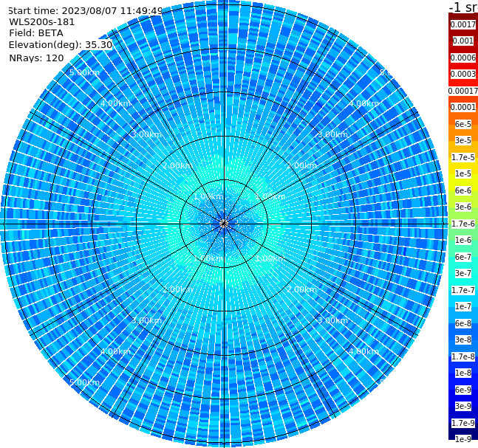478x448 pixels.
Task: Click the 1e-7 colorbar label
Action: (463, 306)
